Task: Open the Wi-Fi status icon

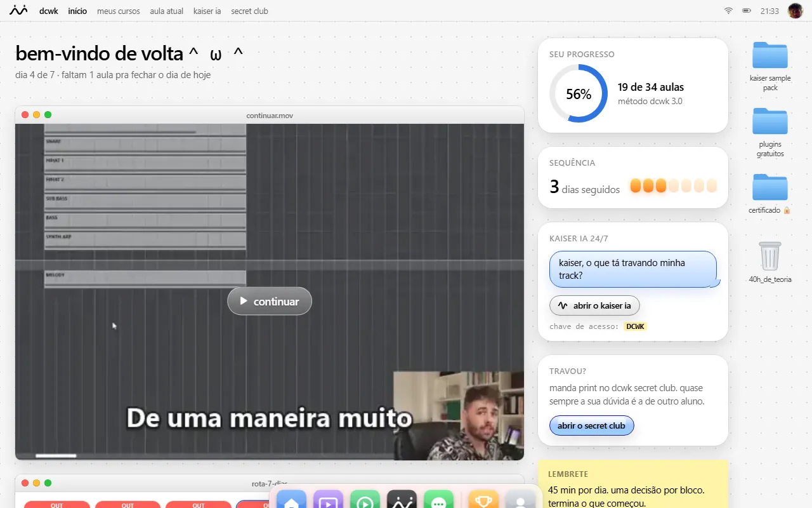Action: tap(729, 11)
